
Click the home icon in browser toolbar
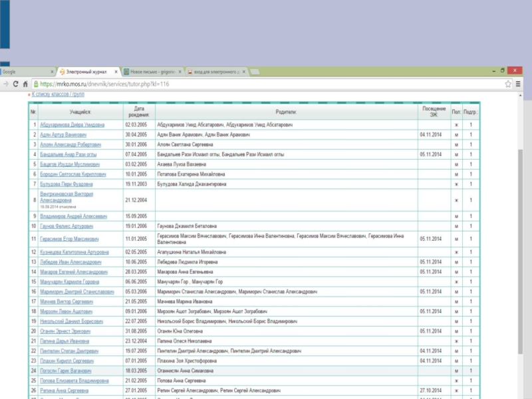25,84
